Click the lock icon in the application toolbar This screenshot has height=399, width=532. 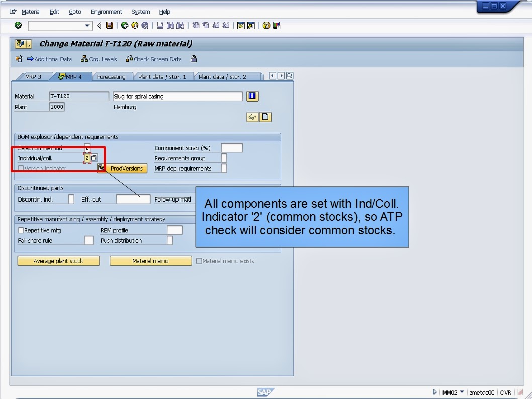(194, 59)
